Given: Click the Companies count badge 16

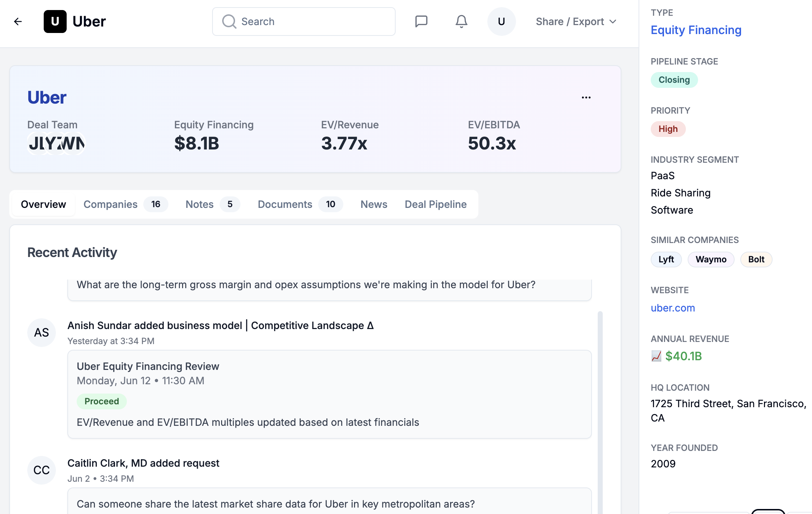Looking at the screenshot, I should [156, 204].
